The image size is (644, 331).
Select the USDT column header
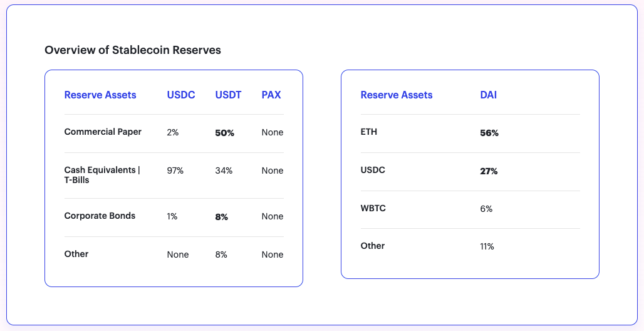[228, 95]
